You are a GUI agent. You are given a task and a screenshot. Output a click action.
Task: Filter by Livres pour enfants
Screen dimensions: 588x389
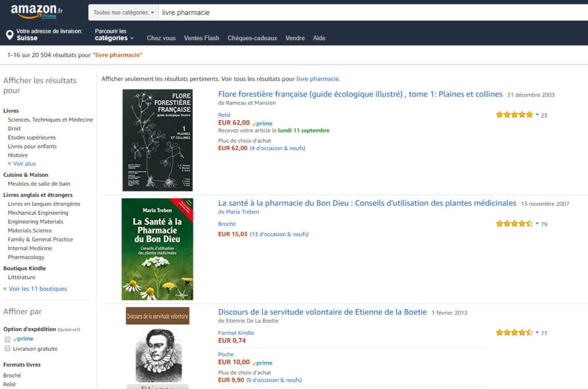(32, 146)
